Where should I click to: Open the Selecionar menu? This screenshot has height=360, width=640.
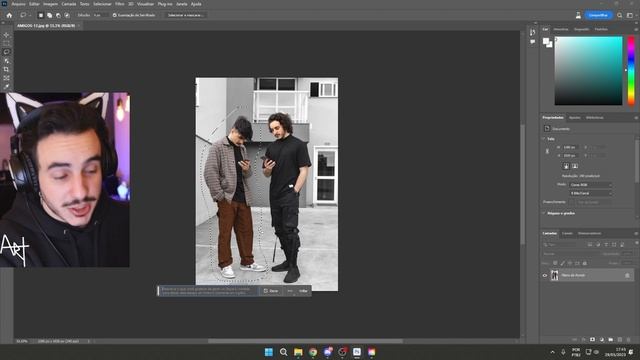click(x=102, y=4)
